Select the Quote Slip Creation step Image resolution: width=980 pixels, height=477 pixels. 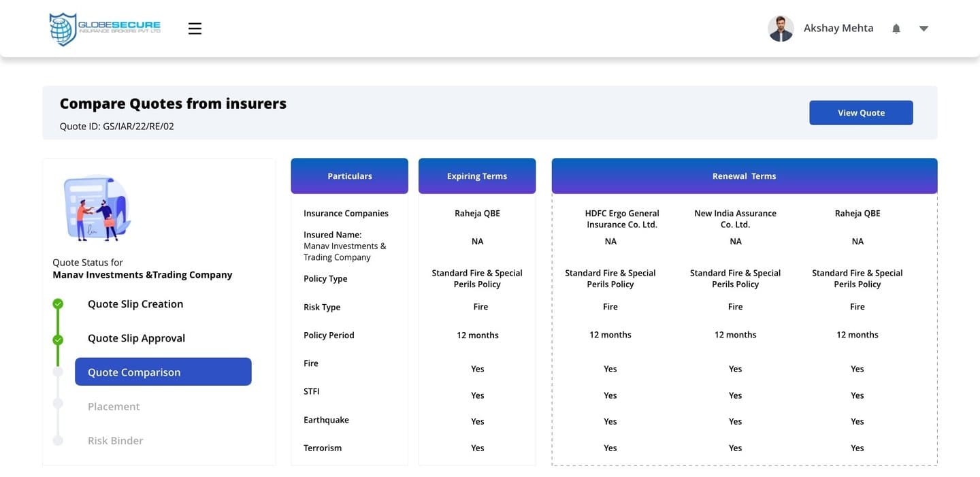(x=135, y=304)
